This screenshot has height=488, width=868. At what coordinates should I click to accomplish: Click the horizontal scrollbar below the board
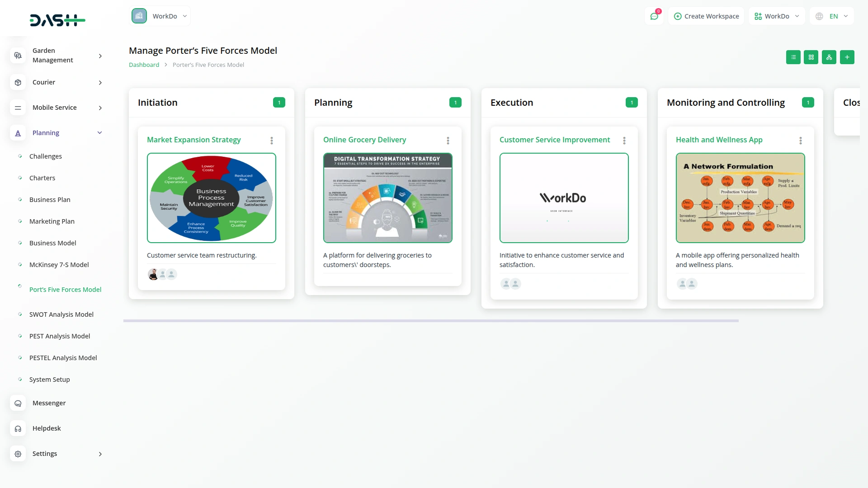[430, 321]
